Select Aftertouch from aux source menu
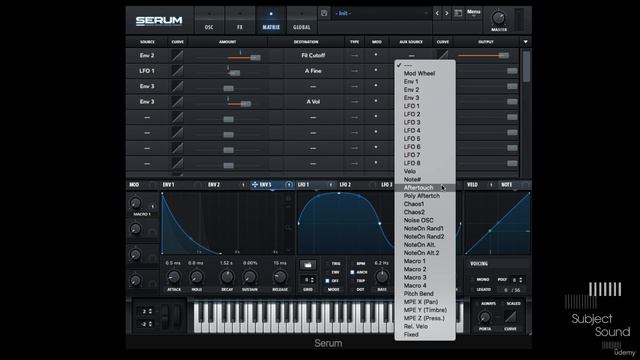The height and width of the screenshot is (360, 640). point(425,188)
